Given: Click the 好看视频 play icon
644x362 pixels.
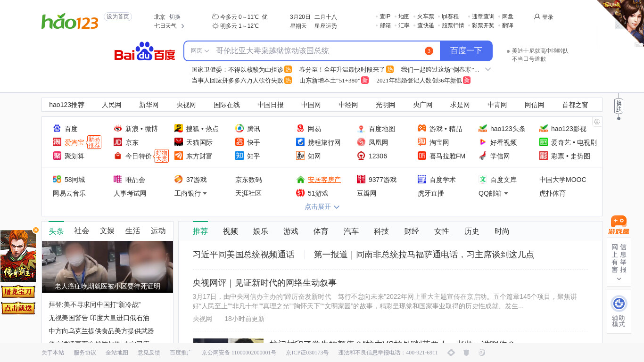Looking at the screenshot, I should click(x=483, y=142).
